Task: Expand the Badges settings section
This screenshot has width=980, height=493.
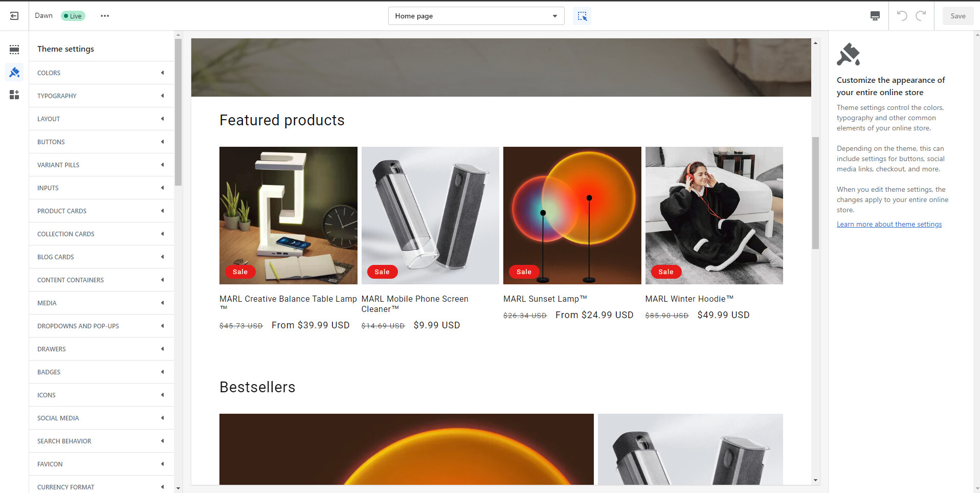Action: click(101, 372)
